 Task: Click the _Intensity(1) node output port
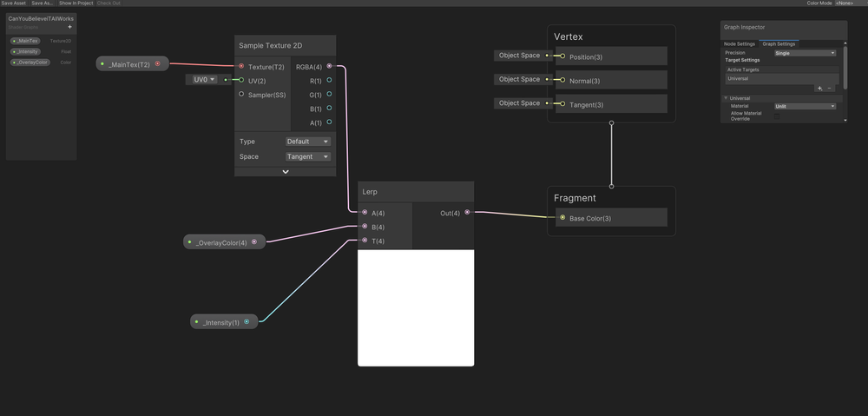(x=247, y=321)
